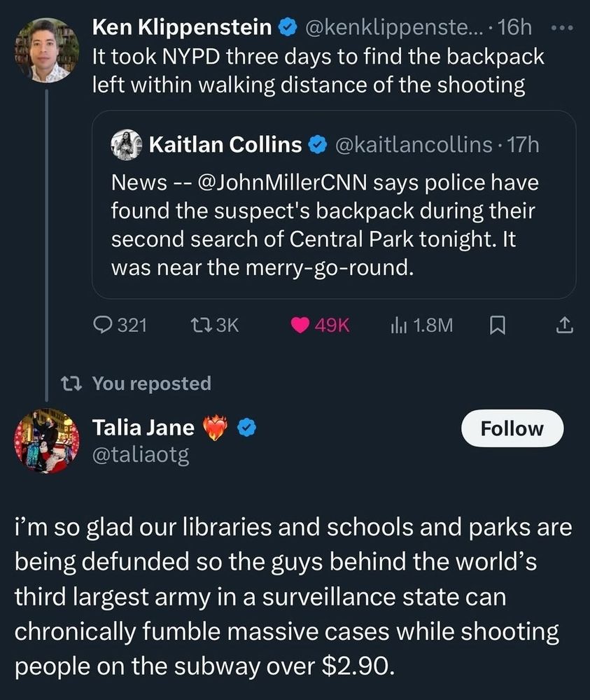
Task: Open Talia Jane's profile avatar
Action: pos(46,441)
